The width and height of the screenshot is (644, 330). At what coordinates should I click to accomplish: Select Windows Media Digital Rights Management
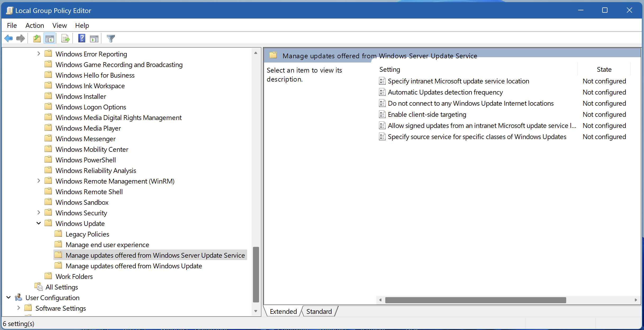pos(119,118)
